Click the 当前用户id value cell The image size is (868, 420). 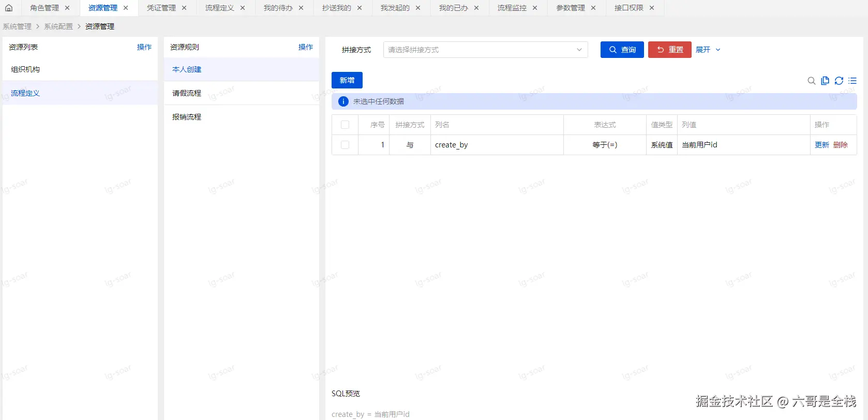tap(744, 145)
